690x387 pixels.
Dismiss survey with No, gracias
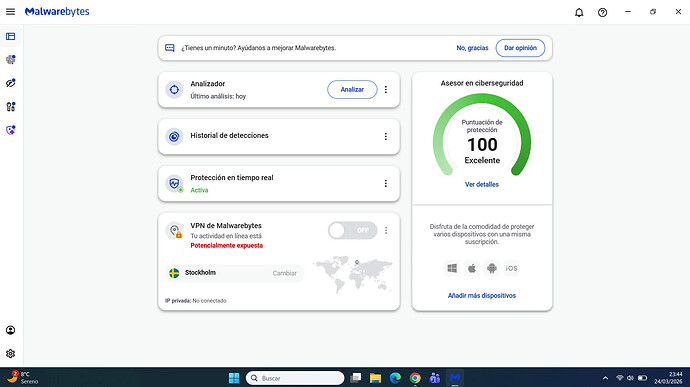tap(472, 48)
